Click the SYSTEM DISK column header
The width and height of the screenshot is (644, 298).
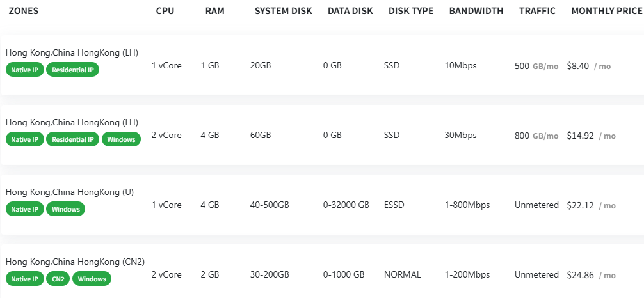pyautogui.click(x=283, y=11)
